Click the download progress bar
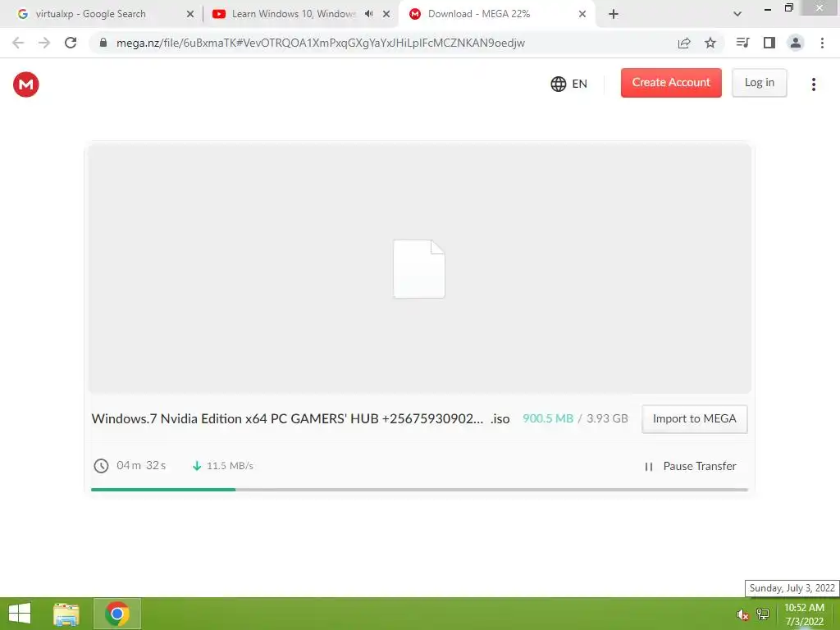The width and height of the screenshot is (840, 630). pyautogui.click(x=419, y=489)
